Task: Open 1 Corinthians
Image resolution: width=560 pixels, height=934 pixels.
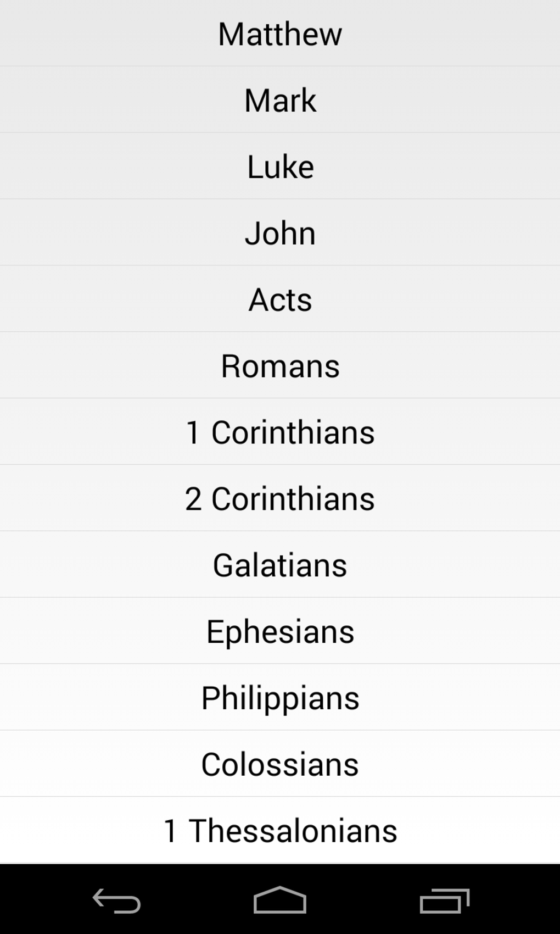Action: point(280,433)
